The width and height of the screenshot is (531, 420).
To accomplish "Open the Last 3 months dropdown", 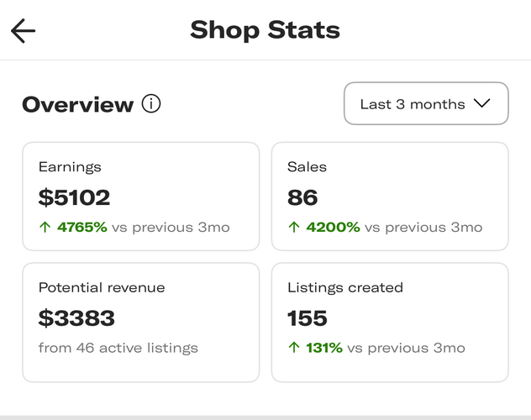I will pos(425,104).
